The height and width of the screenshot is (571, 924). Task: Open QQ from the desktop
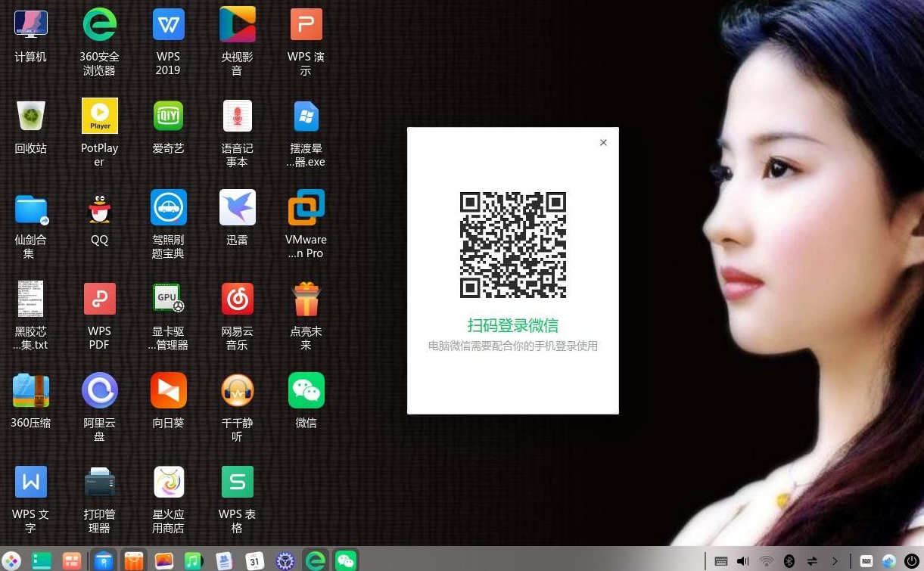point(99,207)
